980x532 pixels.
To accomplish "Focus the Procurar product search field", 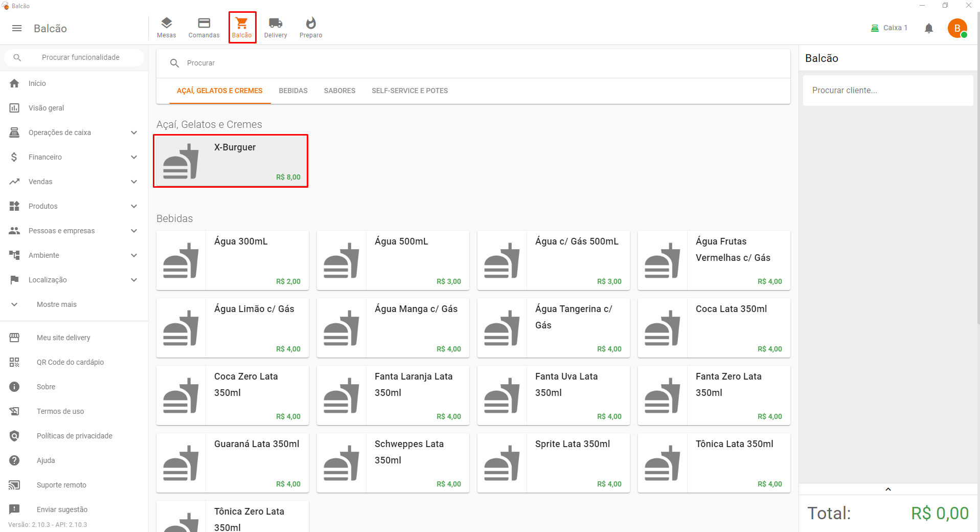I will pyautogui.click(x=473, y=63).
